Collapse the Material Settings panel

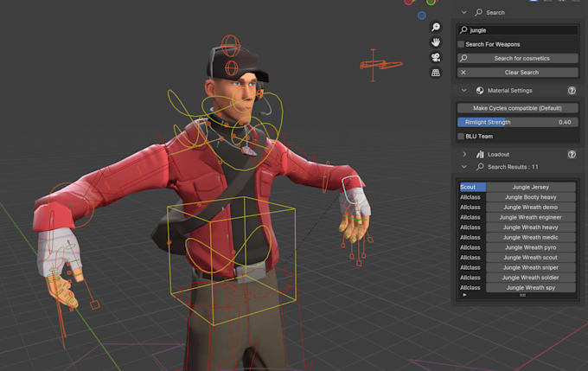click(464, 91)
